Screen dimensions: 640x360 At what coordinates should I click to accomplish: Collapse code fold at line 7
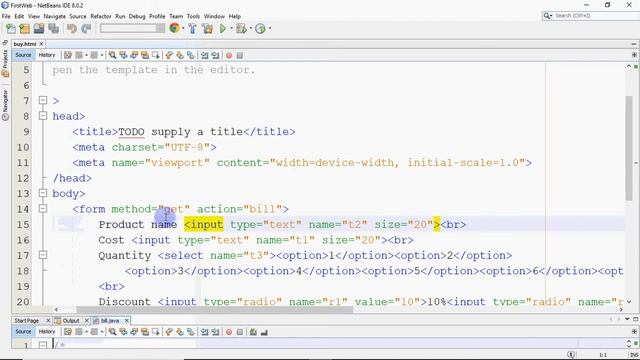(43, 100)
